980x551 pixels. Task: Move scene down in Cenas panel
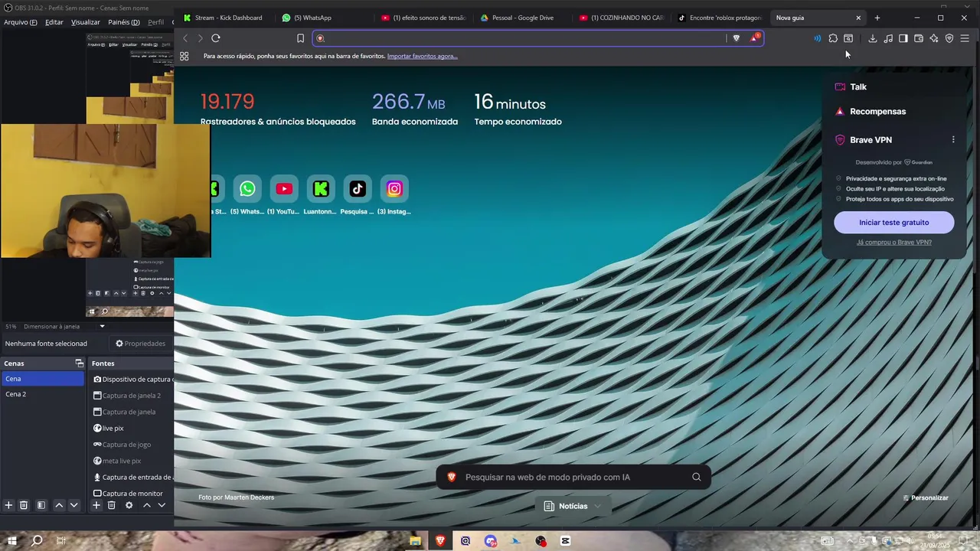point(73,505)
